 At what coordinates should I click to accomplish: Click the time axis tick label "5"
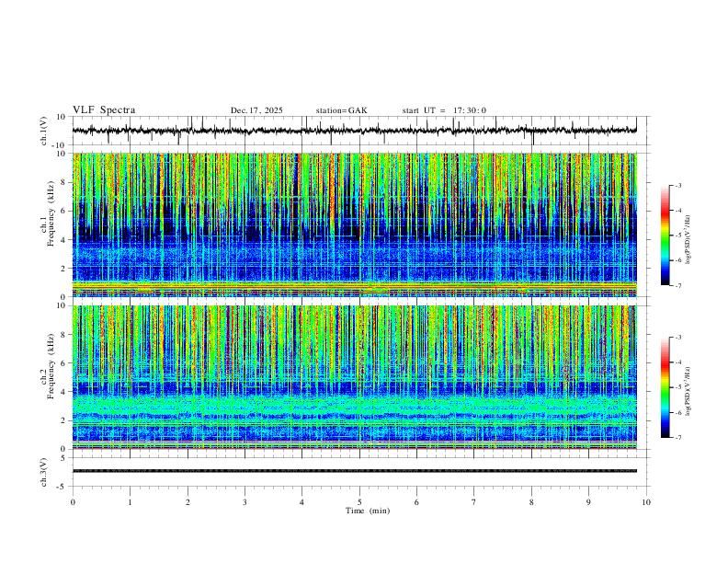click(x=359, y=502)
